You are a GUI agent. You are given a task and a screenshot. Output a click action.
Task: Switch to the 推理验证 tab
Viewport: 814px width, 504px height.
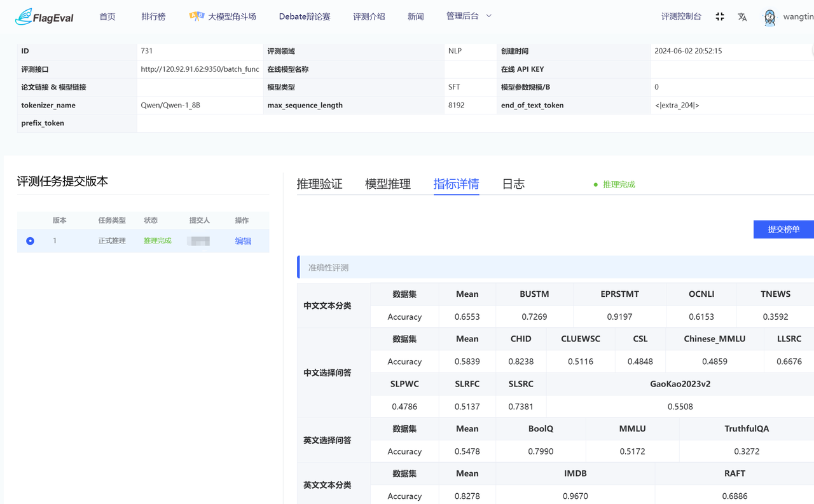[x=319, y=184]
